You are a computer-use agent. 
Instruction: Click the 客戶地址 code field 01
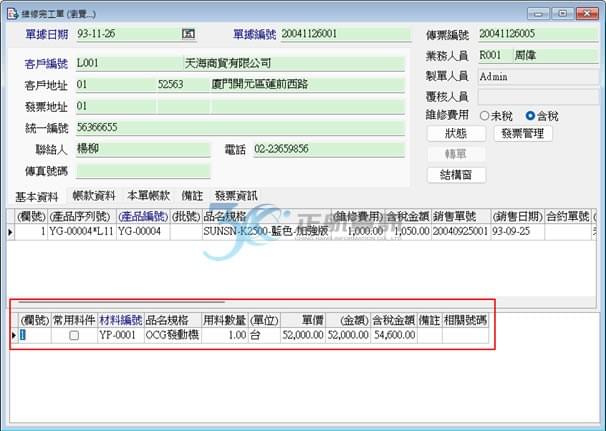click(116, 85)
